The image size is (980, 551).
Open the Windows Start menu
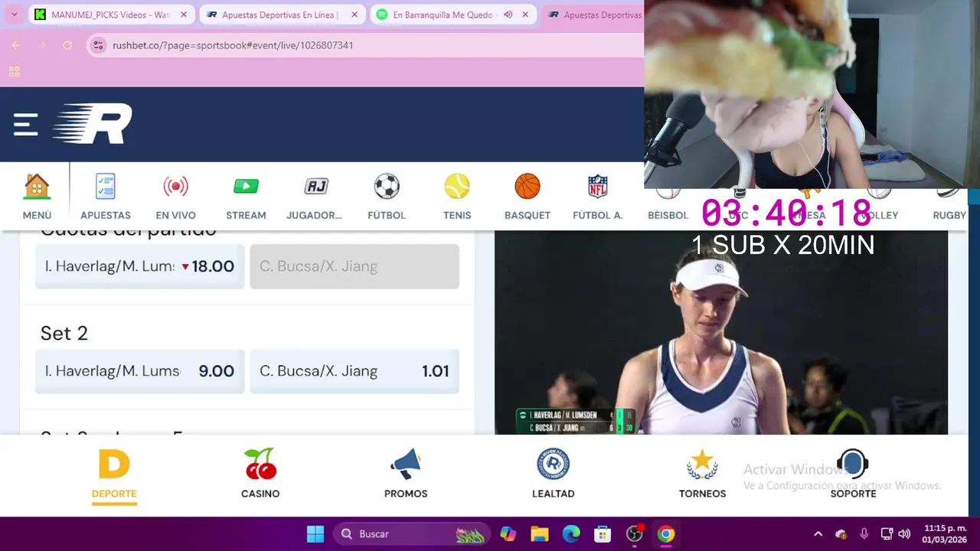pos(315,534)
